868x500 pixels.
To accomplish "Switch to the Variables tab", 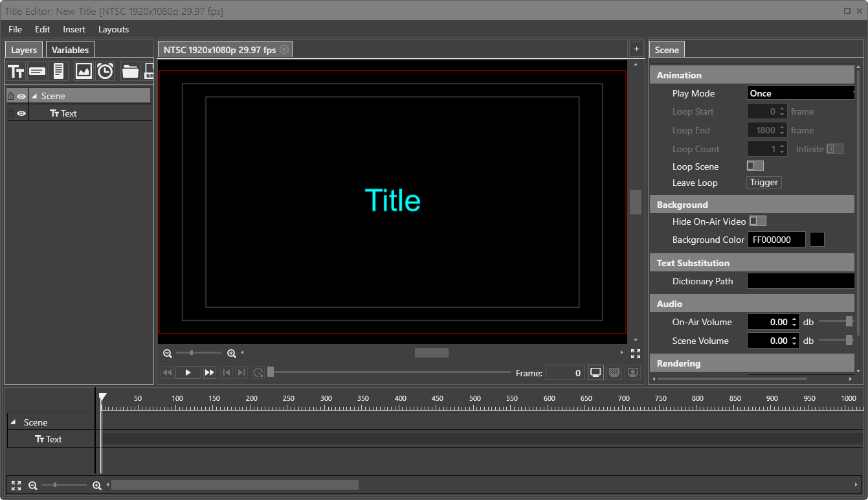I will click(x=70, y=50).
